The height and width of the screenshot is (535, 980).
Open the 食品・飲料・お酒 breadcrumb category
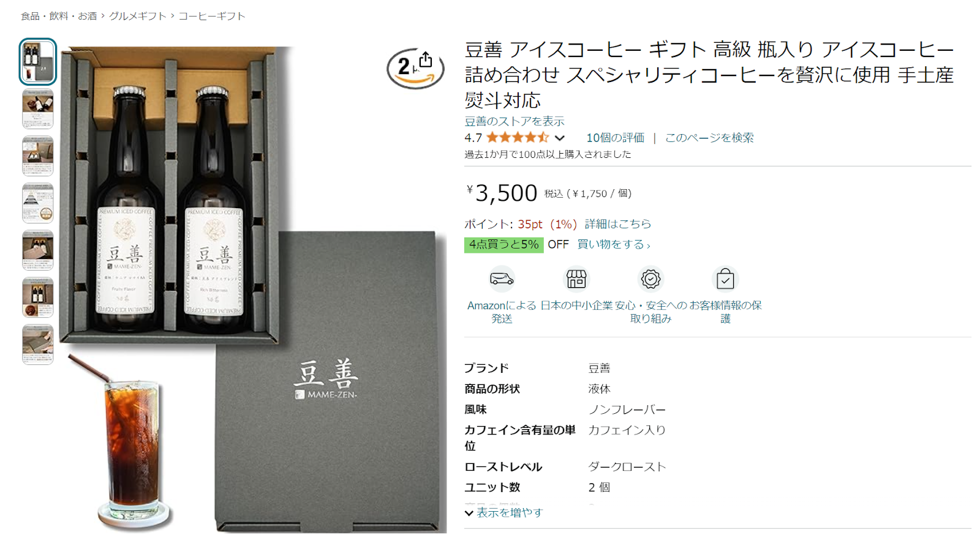click(x=59, y=16)
